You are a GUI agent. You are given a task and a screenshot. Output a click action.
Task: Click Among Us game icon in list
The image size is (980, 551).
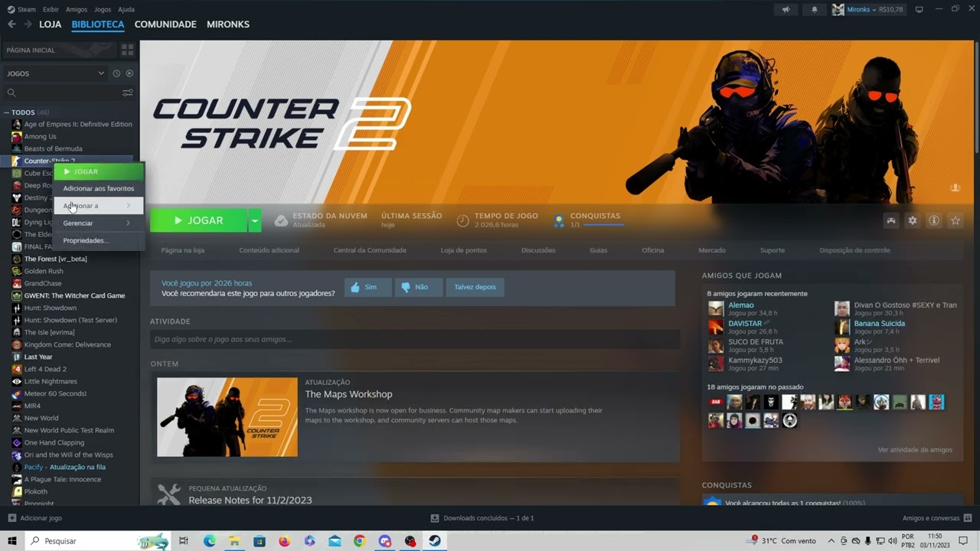(x=17, y=136)
